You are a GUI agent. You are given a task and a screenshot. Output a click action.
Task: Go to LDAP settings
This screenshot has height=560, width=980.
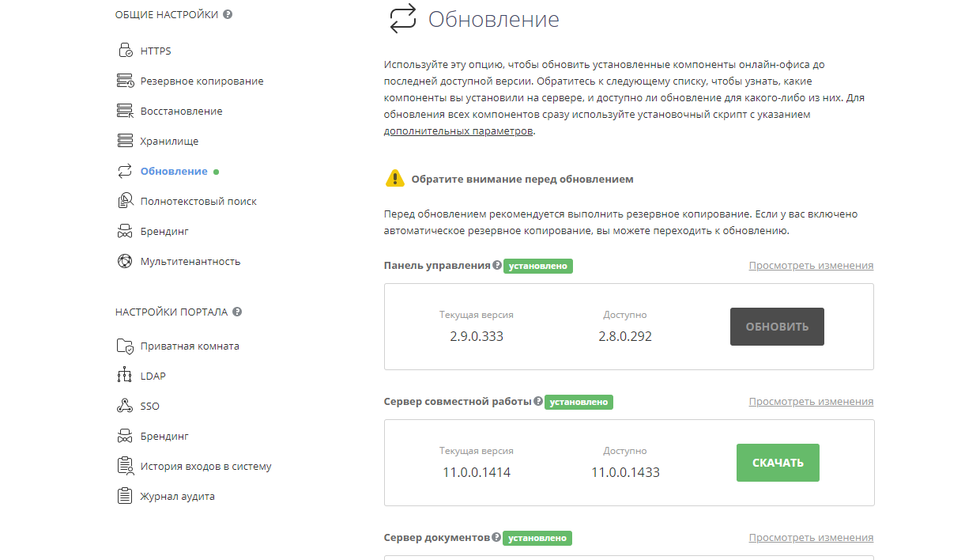pyautogui.click(x=153, y=376)
